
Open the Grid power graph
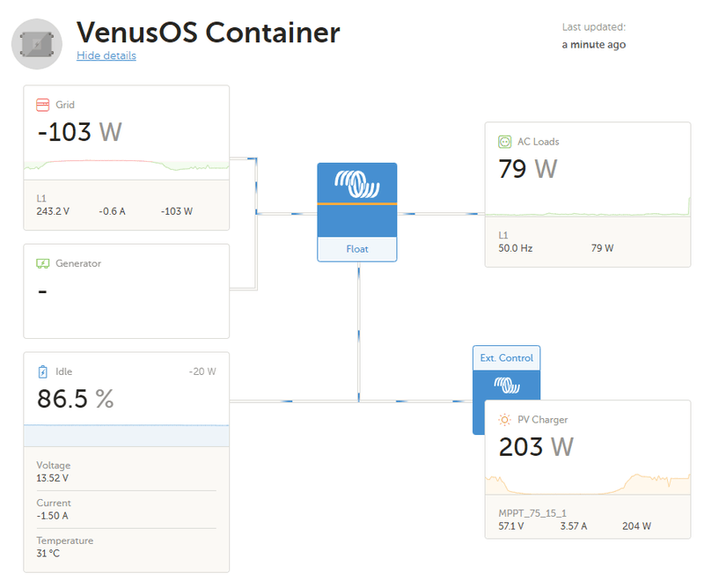coord(126,165)
